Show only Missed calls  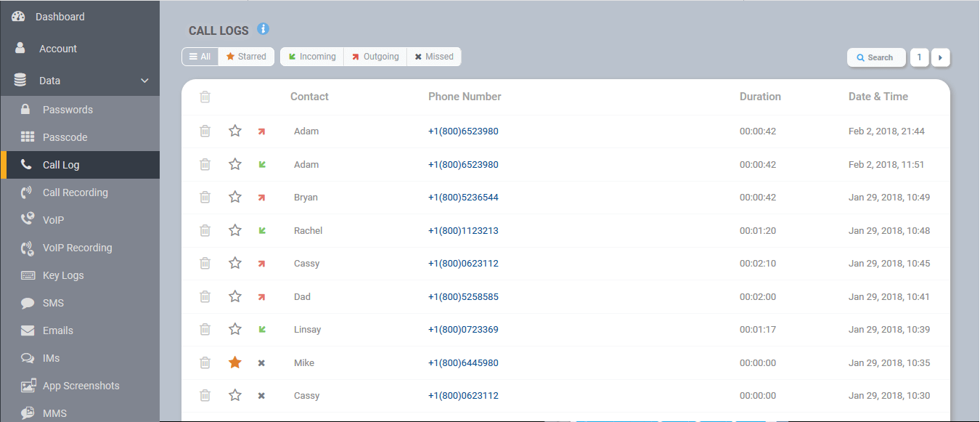pos(434,57)
